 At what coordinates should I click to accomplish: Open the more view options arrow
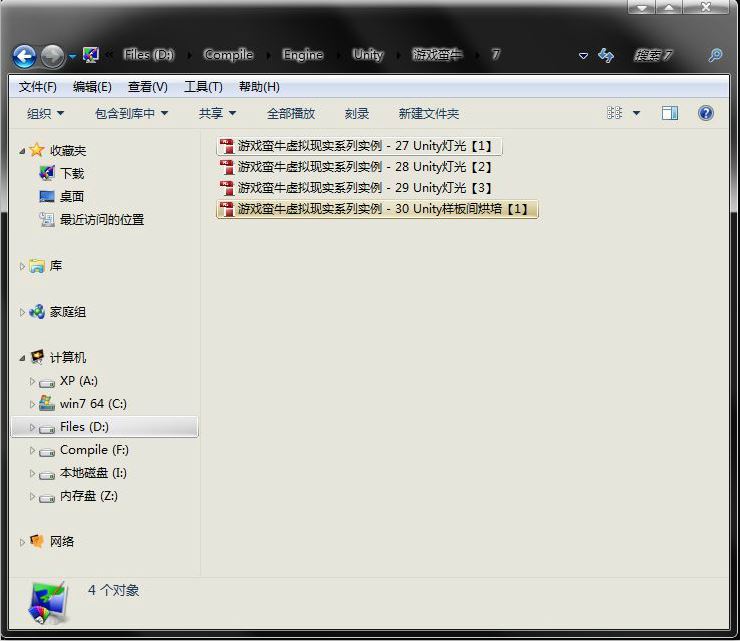point(636,113)
